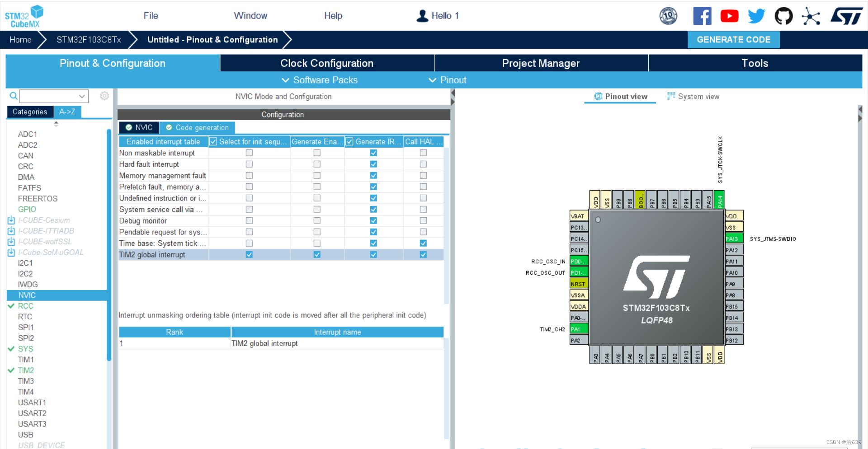Viewport: 868px width, 449px height.
Task: Click the I-CUBE-Cesium download icon
Action: pyautogui.click(x=11, y=220)
